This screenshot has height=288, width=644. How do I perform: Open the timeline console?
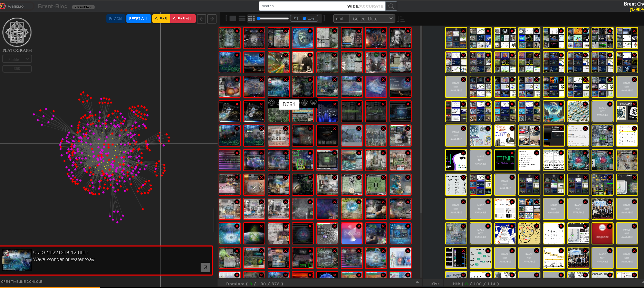[x=22, y=282]
